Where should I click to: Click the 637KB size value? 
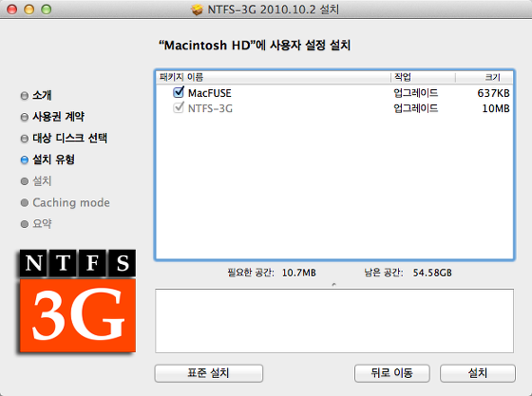[493, 93]
